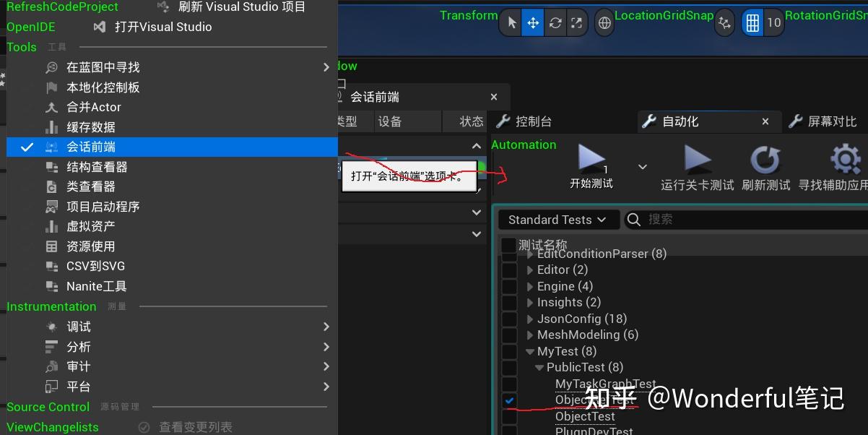Click the CSV to SVG icon
The image size is (868, 435).
tap(52, 266)
